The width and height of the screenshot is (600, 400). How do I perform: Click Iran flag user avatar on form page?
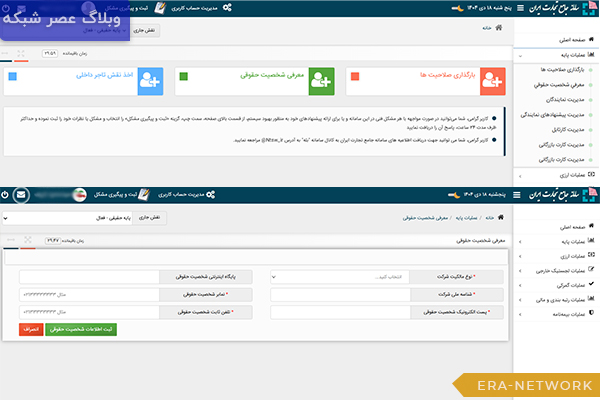[x=80, y=195]
